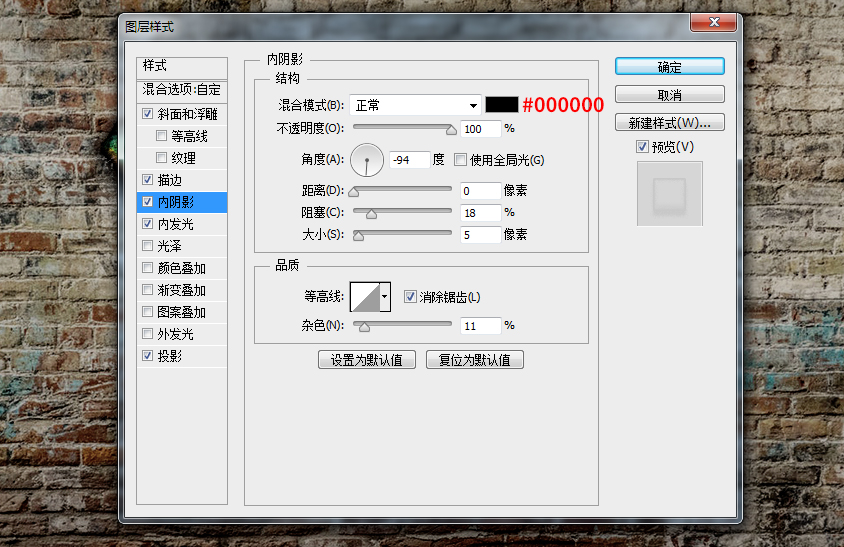This screenshot has width=844, height=547.
Task: Enable the 图案叠加 checkbox
Action: click(x=147, y=312)
